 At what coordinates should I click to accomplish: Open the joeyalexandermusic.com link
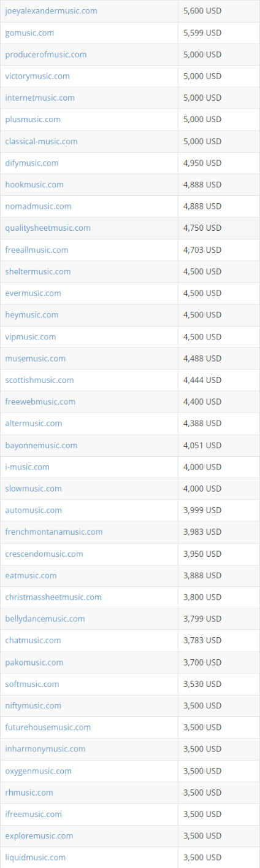(51, 11)
